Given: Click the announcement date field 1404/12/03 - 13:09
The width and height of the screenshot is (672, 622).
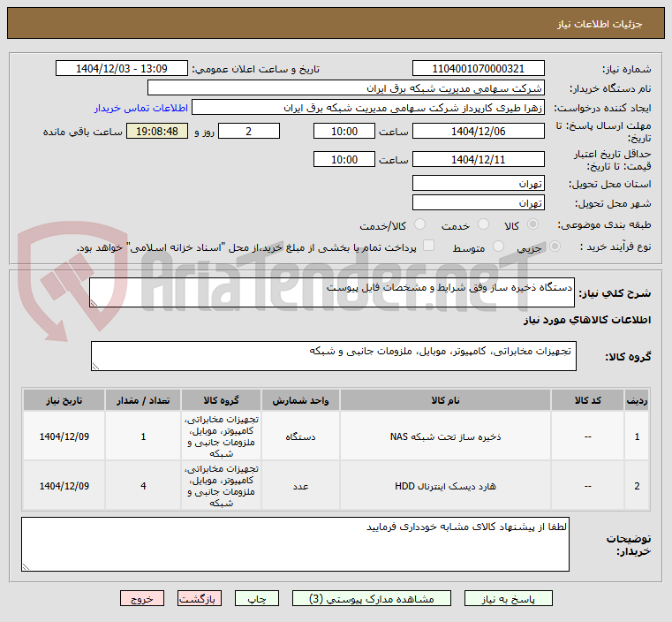Looking at the screenshot, I should point(122,69).
